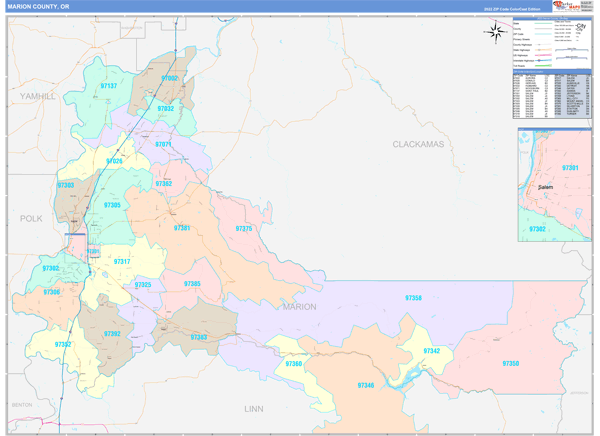
Task: Choose the 97026 ZIP code zone
Action: coord(115,161)
